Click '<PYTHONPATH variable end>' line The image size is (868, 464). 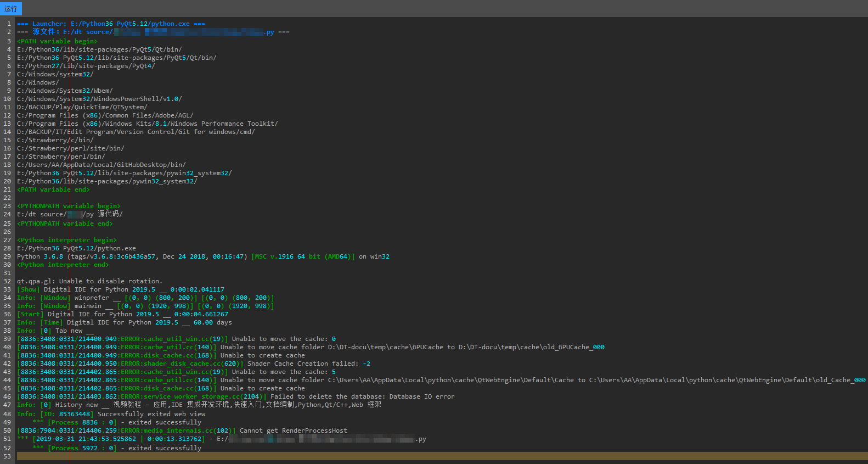tap(65, 223)
